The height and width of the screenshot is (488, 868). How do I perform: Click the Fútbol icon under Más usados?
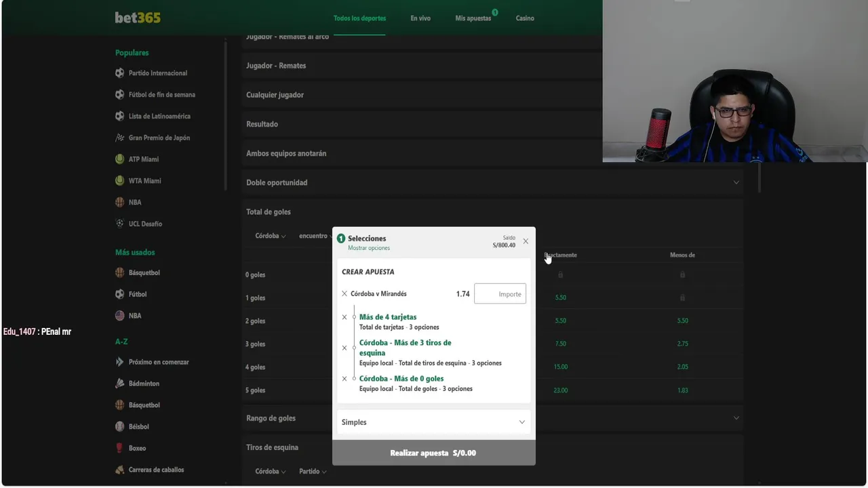(119, 294)
